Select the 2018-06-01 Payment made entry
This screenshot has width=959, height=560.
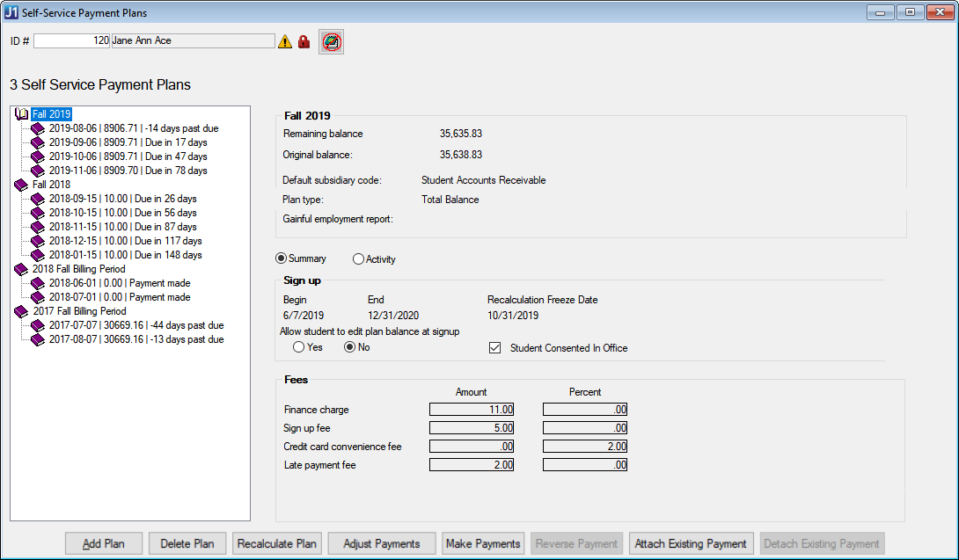(120, 283)
